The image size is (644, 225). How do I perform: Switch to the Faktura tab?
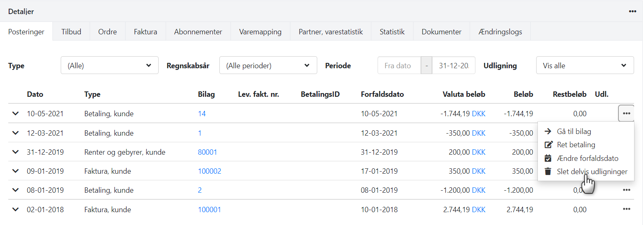[145, 32]
